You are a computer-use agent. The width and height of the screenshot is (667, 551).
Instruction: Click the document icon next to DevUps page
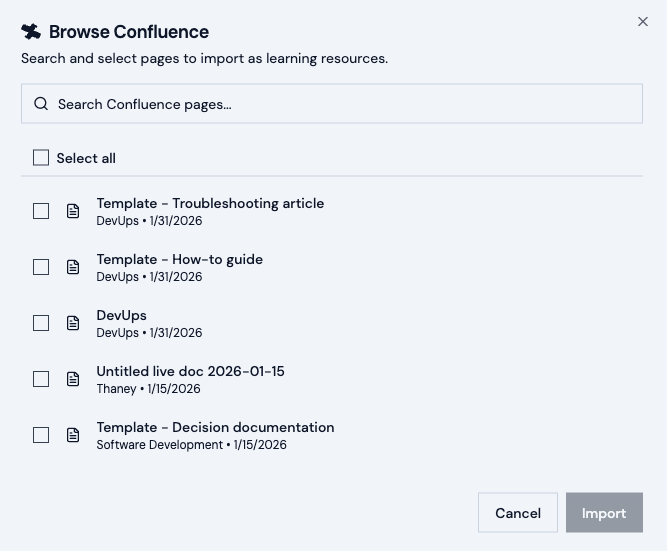click(x=73, y=323)
